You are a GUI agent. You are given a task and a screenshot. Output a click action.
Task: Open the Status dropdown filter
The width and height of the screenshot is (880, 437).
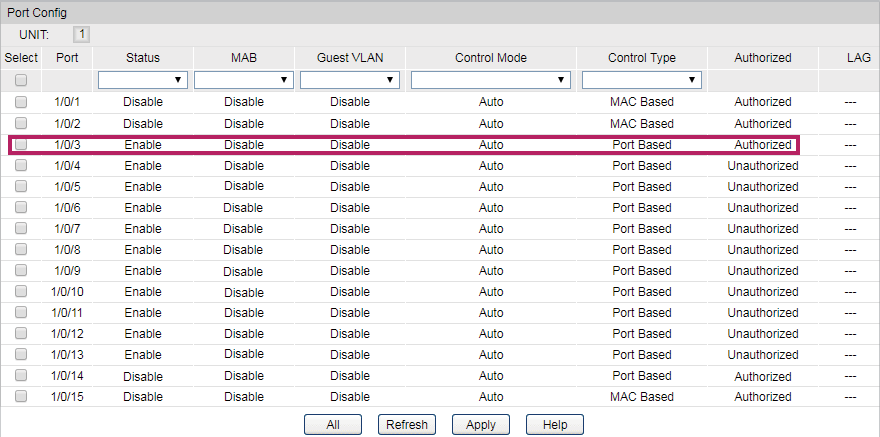pos(143,80)
